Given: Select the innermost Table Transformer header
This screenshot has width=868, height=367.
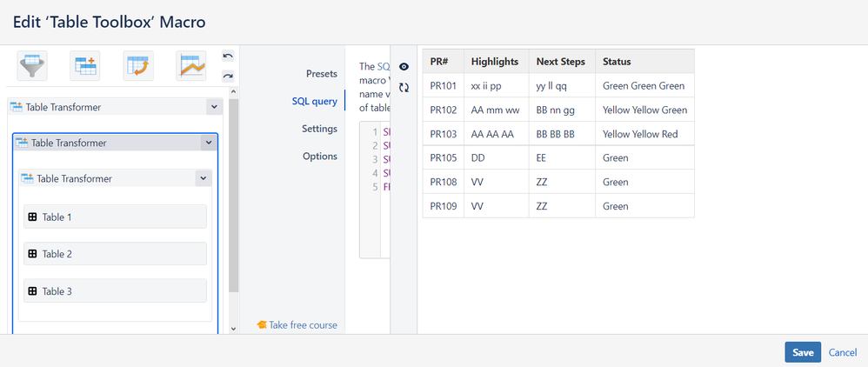Looking at the screenshot, I should point(108,178).
